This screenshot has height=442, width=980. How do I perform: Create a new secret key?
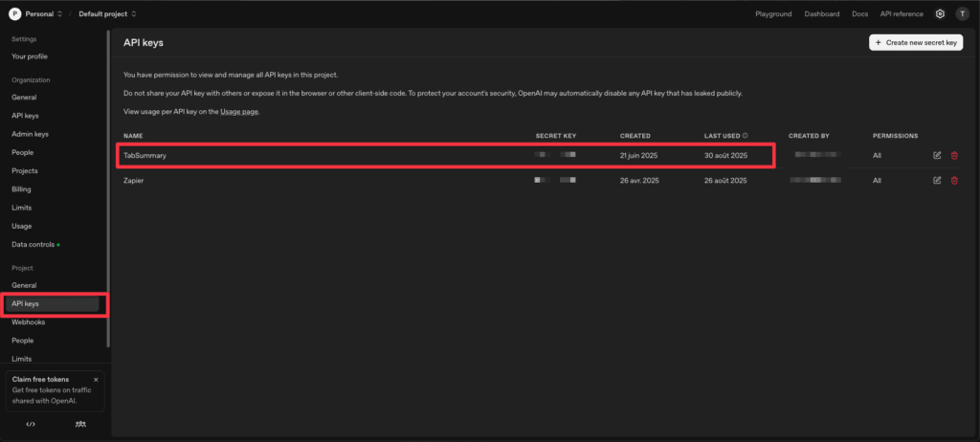click(x=916, y=42)
